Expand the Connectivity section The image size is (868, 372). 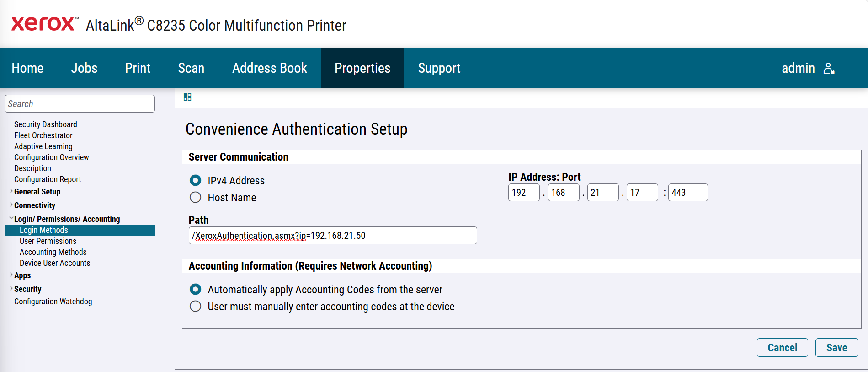(x=11, y=205)
